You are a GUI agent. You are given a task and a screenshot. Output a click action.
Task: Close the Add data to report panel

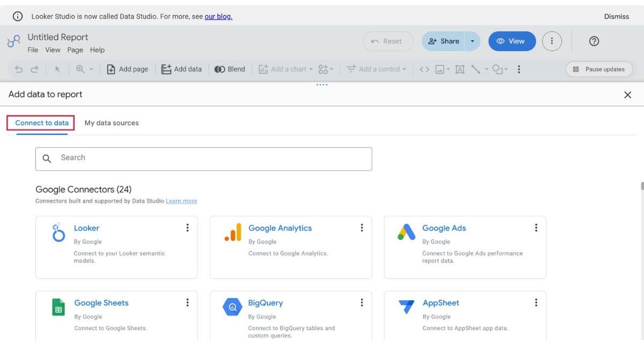click(627, 94)
